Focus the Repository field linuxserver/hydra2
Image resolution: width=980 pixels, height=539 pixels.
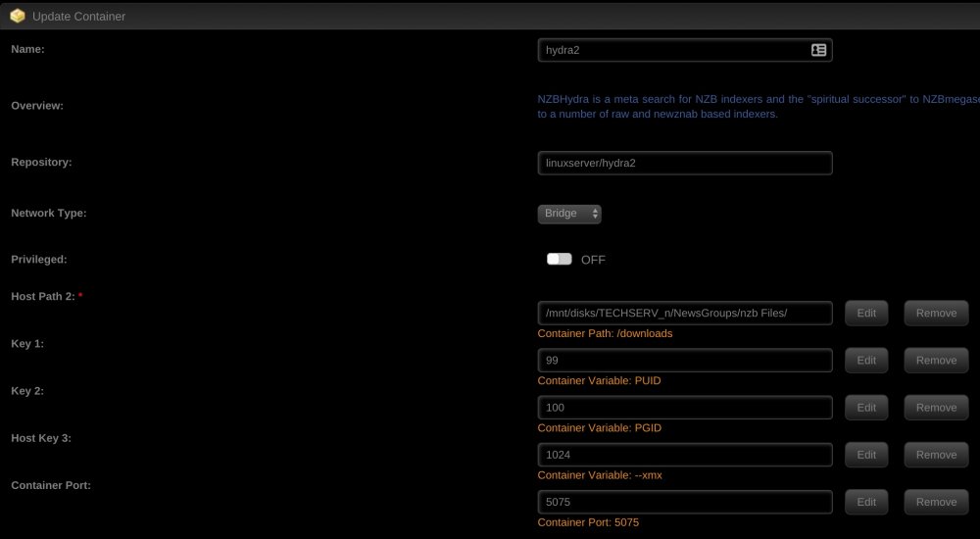684,164
